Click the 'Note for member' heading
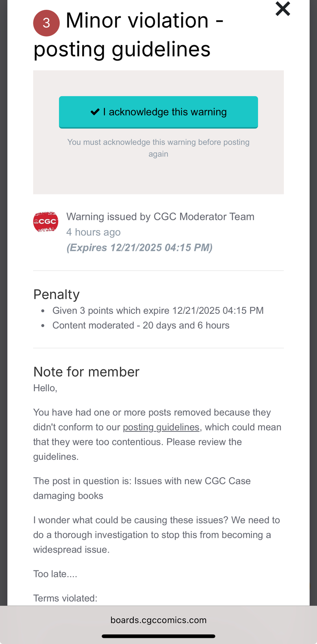 pos(86,372)
